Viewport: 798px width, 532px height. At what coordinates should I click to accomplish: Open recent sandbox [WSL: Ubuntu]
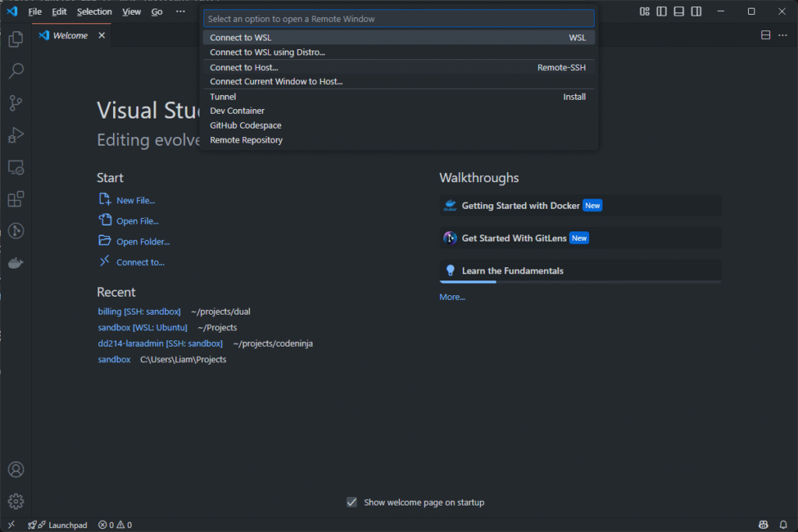click(143, 328)
